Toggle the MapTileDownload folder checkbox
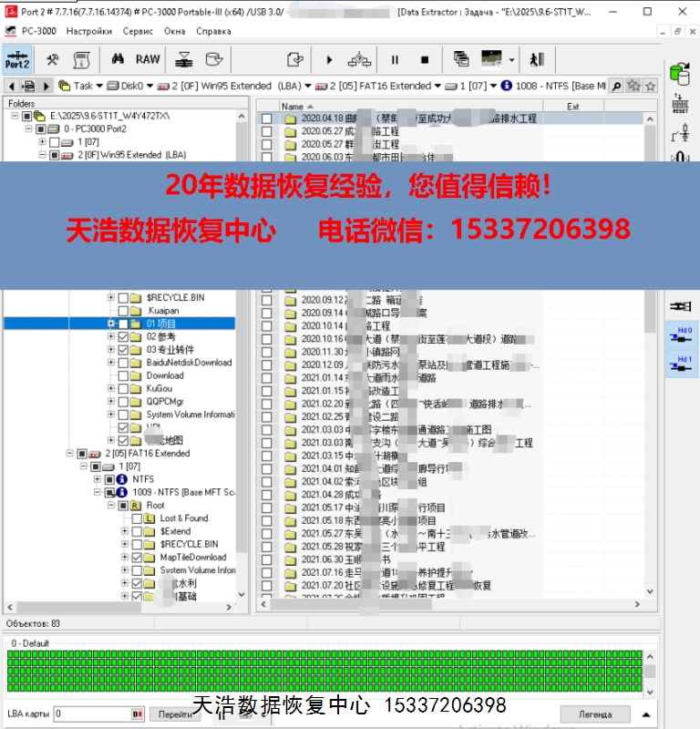Viewport: 700px width, 729px height. point(138,558)
